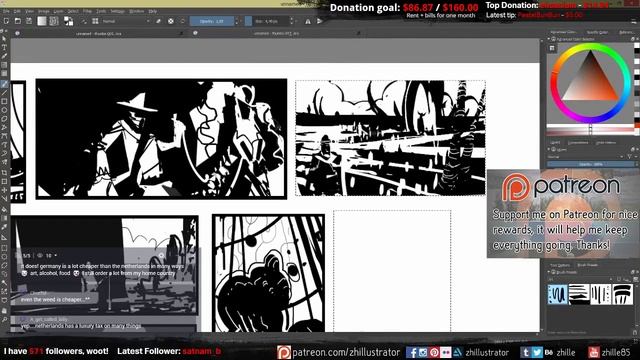Image resolution: width=640 pixels, height=360 pixels.
Task: Reload the original brush preset
Action: coord(182,21)
